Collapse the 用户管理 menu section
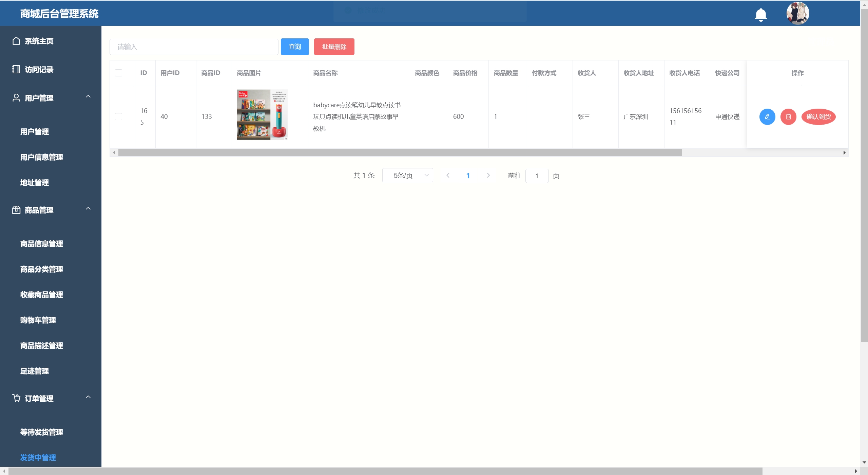The image size is (868, 475). coord(88,97)
